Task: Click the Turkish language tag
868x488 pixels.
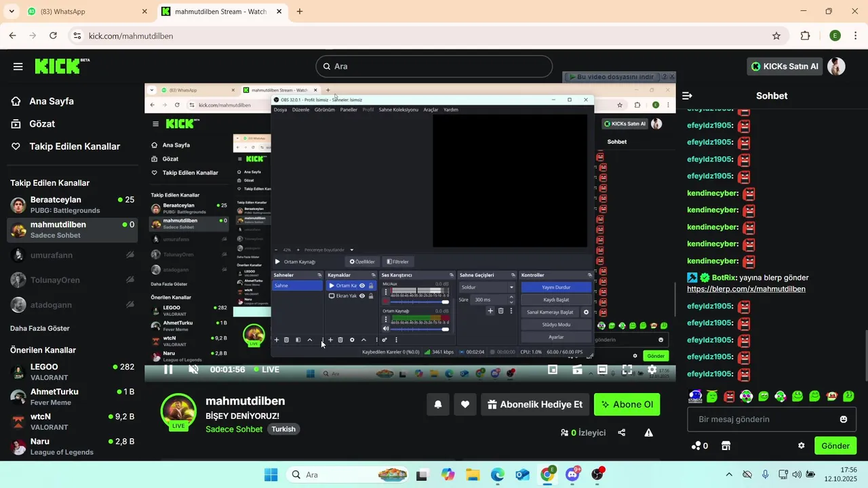Action: tap(283, 429)
